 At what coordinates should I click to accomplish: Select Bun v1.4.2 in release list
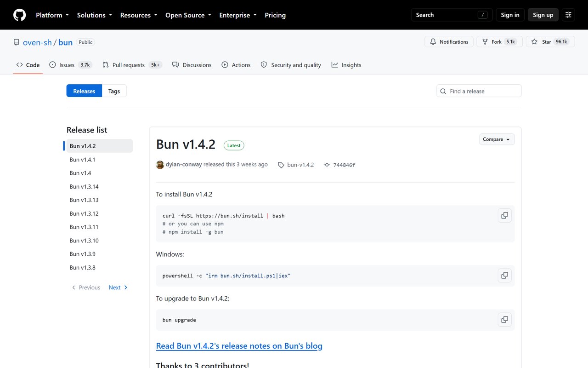coord(100,146)
